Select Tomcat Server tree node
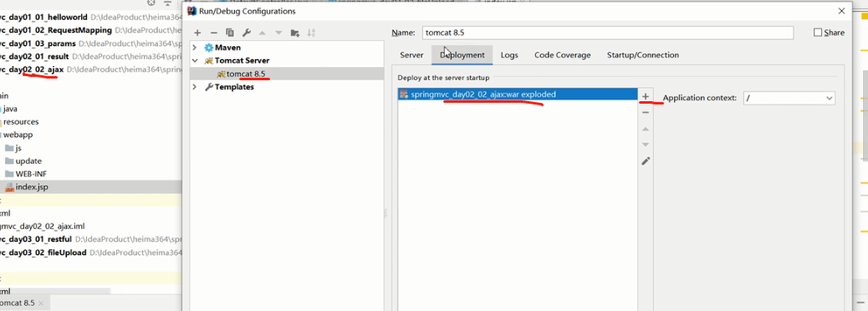Image resolution: width=868 pixels, height=311 pixels. point(242,60)
